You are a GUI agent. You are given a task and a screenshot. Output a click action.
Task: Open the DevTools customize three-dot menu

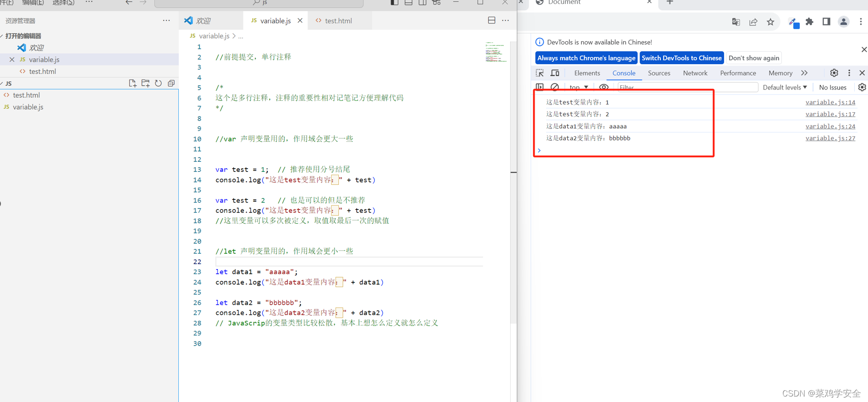tap(849, 73)
